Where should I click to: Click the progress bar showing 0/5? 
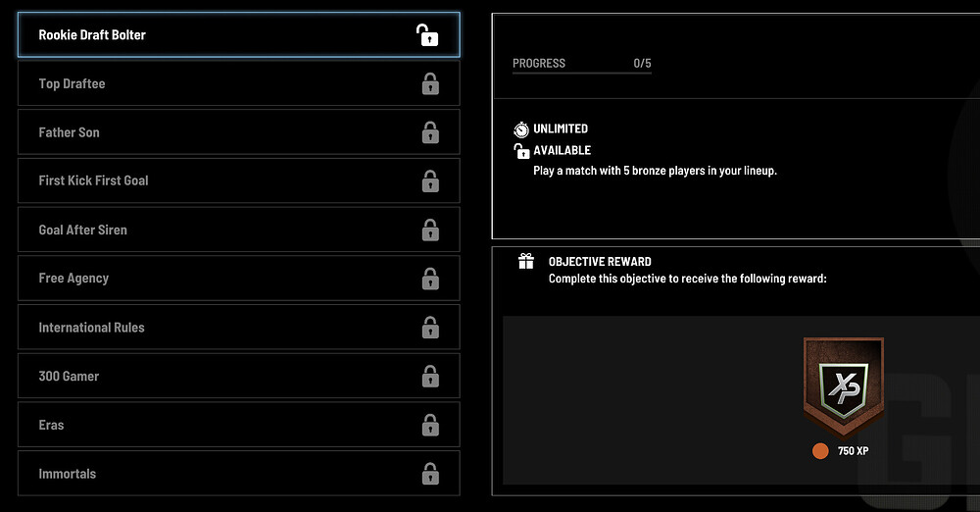[x=581, y=73]
